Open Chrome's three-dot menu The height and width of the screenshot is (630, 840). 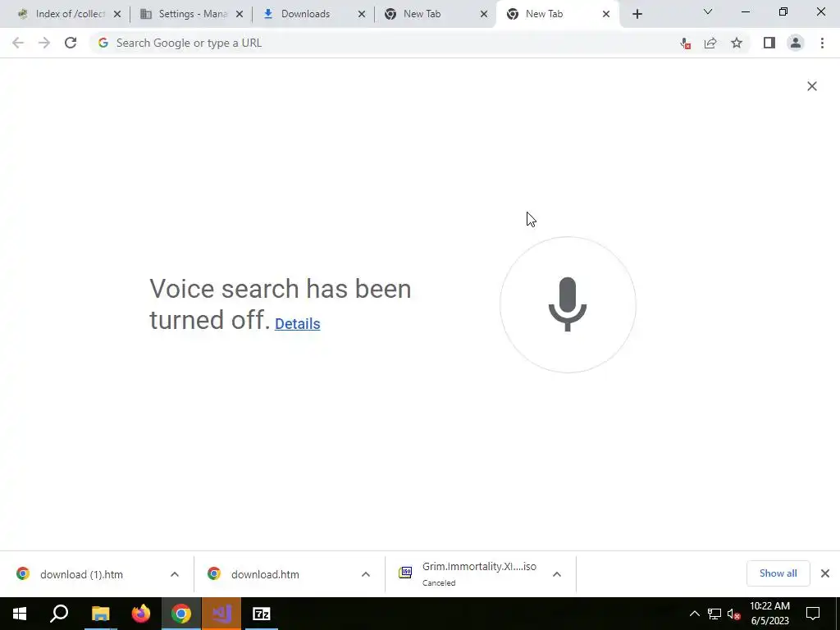coord(822,43)
